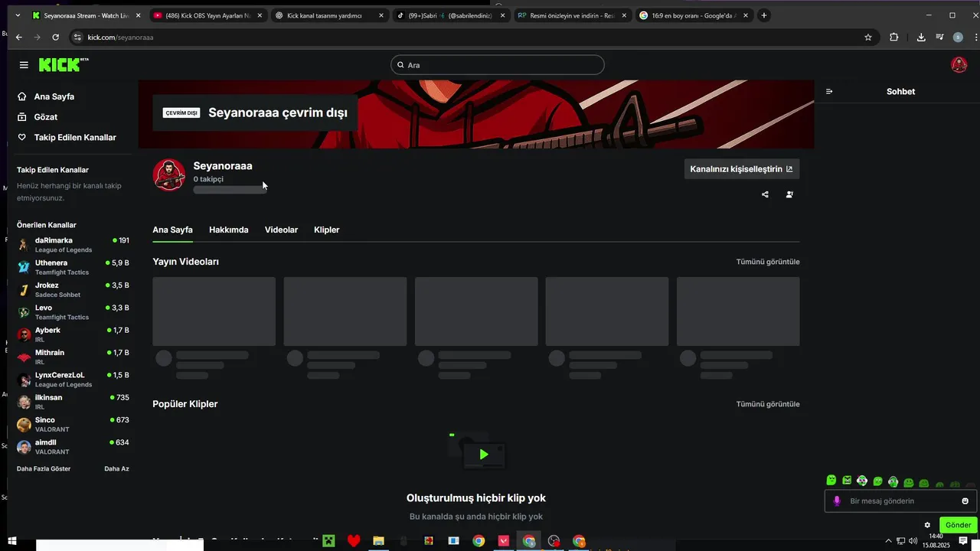
Task: Open Minecraft creeper icon in taskbar
Action: click(328, 541)
